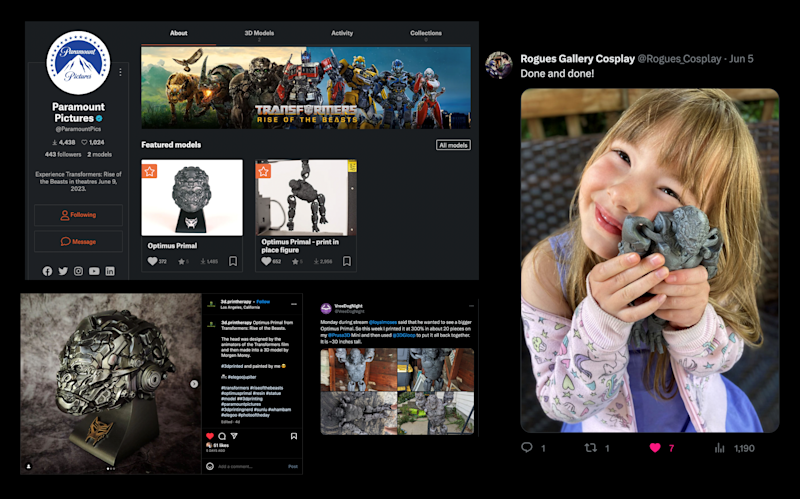Click the @ParamountPics handle

(x=78, y=130)
